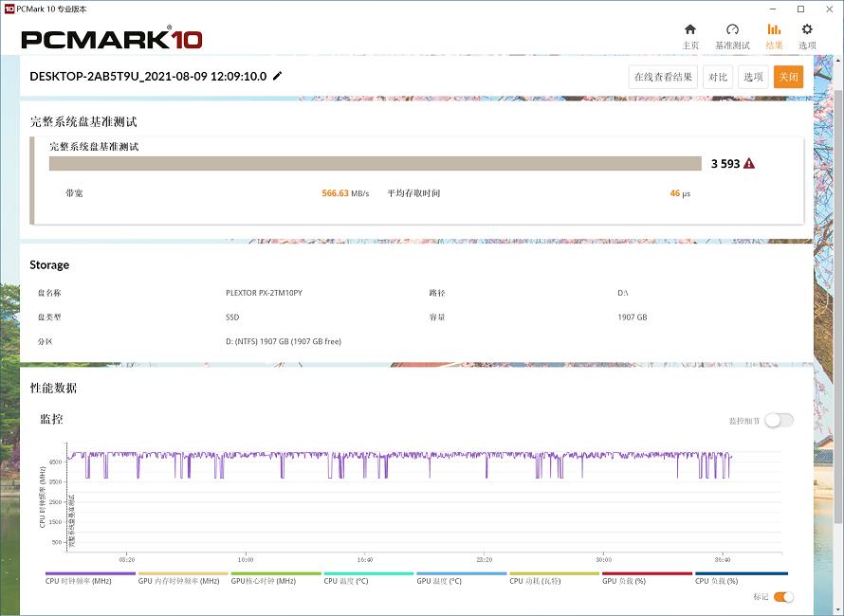
Task: Toggle GPU 负载 (%) legend
Action: pyautogui.click(x=647, y=578)
